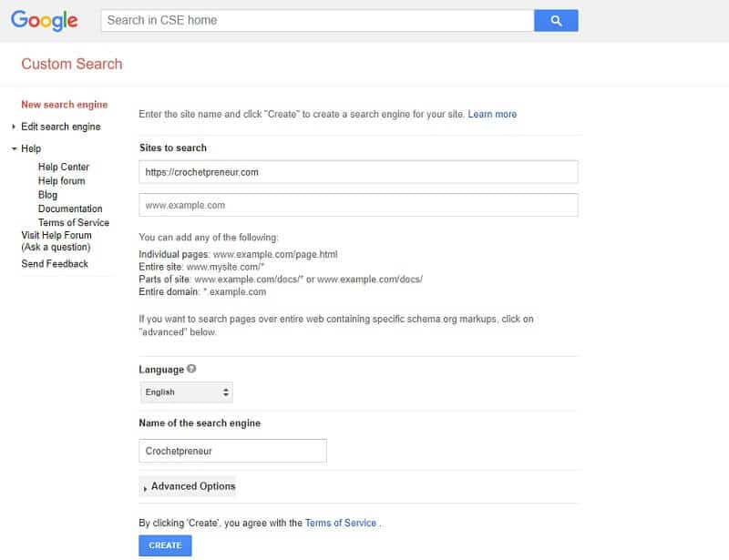The width and height of the screenshot is (729, 560).
Task: Click Visit Help Forum (Ask a question)
Action: click(x=56, y=240)
